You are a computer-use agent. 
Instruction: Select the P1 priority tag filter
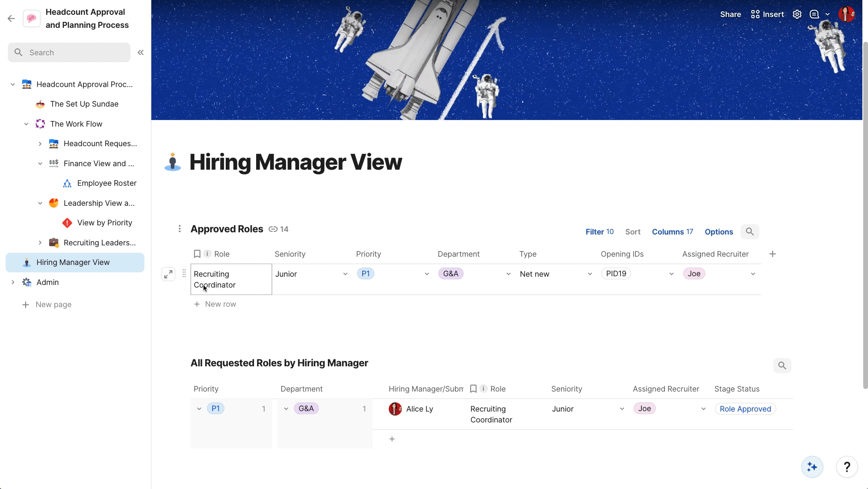pos(215,409)
